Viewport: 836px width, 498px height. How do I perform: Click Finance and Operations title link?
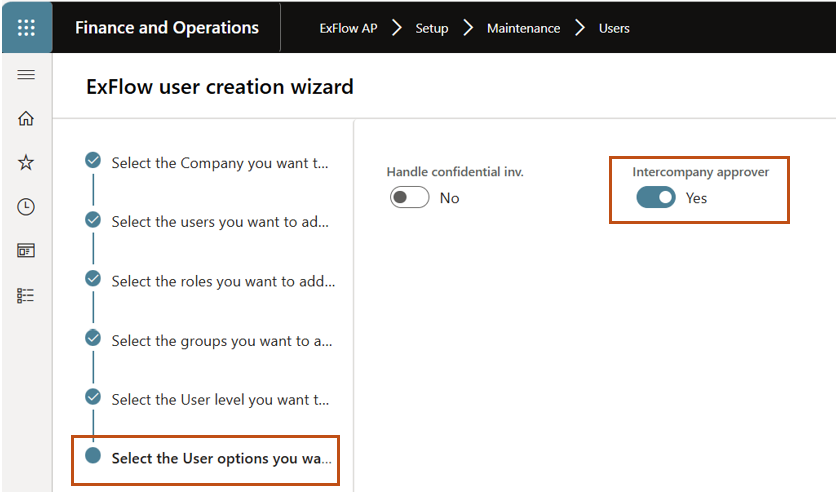(167, 28)
